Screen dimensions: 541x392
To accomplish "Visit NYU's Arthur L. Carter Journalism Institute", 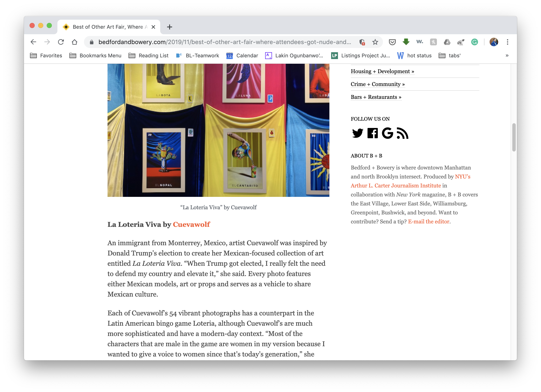I will click(x=410, y=181).
